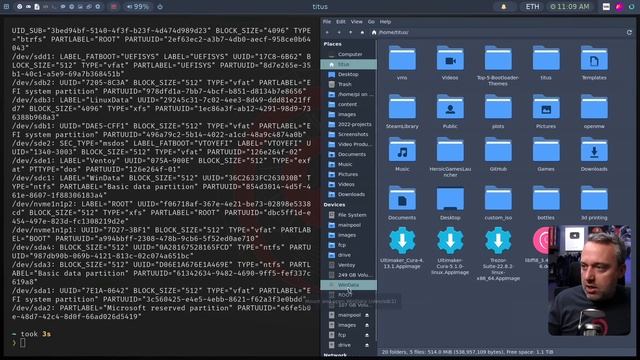
Task: Open the Edit menu
Action: (341, 22)
